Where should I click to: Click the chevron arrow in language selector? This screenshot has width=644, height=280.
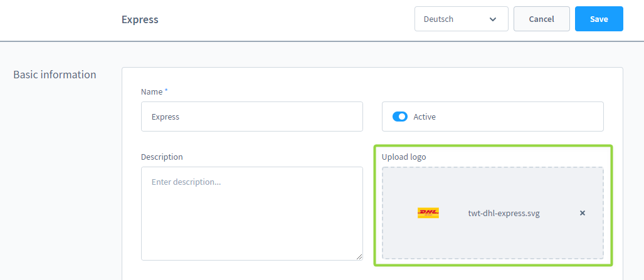point(493,19)
